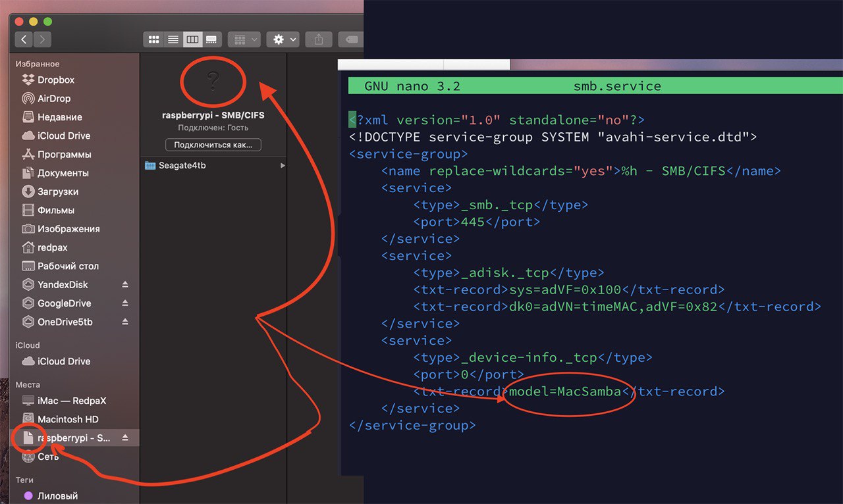Open Изображения in the sidebar
843x504 pixels.
[68, 229]
